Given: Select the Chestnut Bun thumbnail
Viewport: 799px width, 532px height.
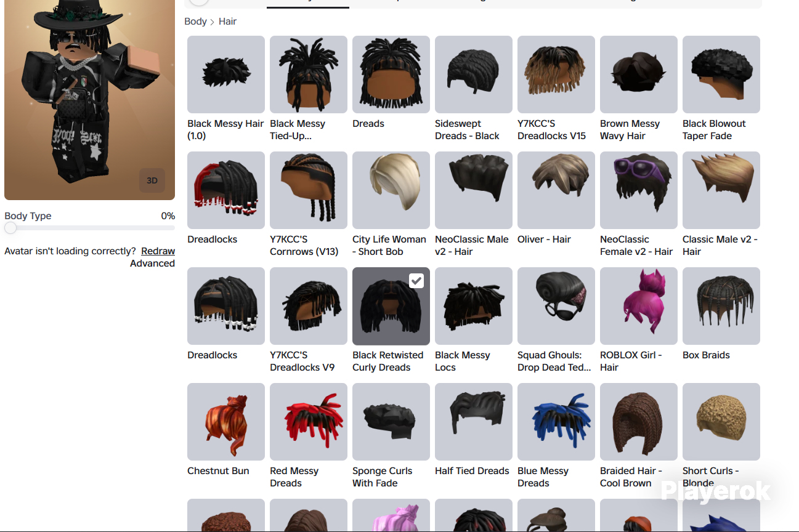Looking at the screenshot, I should pos(226,422).
